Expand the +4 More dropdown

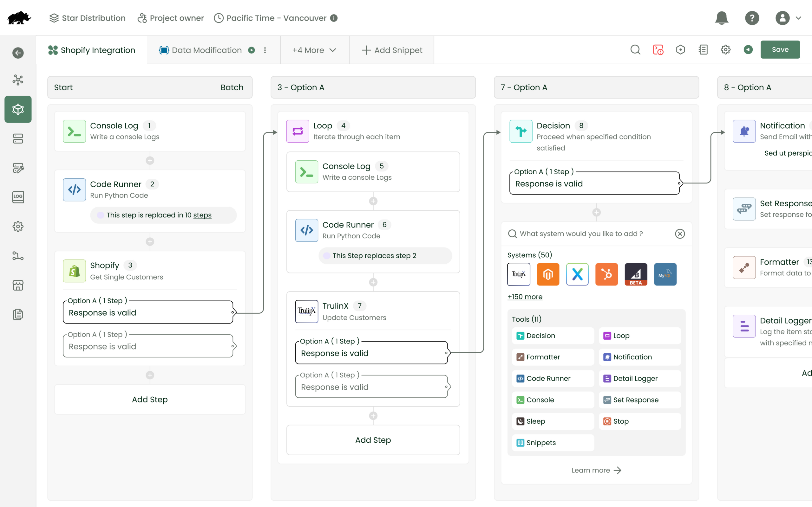(313, 50)
